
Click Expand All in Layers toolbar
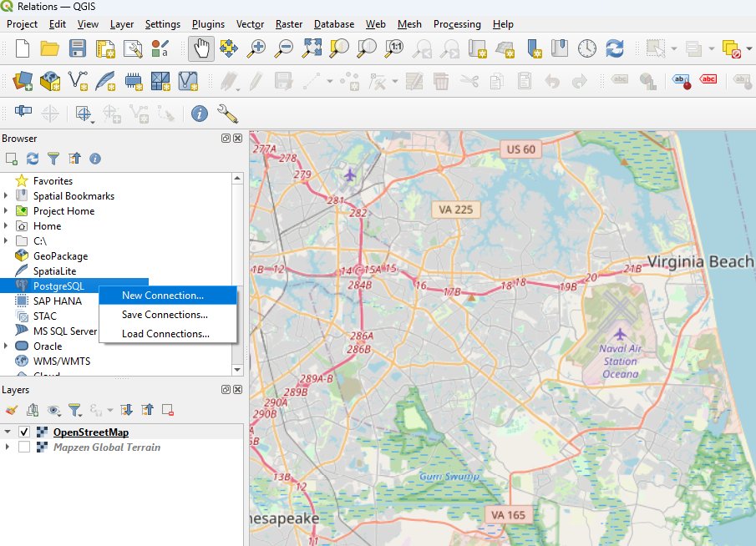pyautogui.click(x=127, y=410)
